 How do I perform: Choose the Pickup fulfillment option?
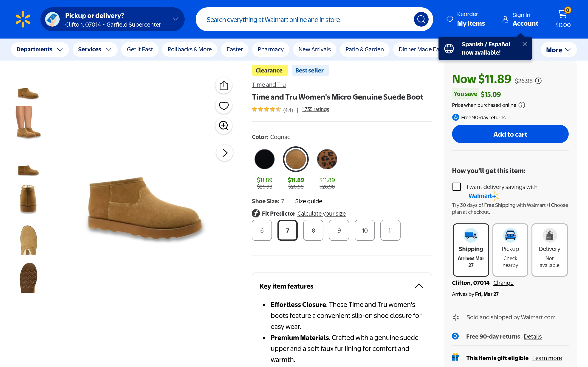coord(510,250)
